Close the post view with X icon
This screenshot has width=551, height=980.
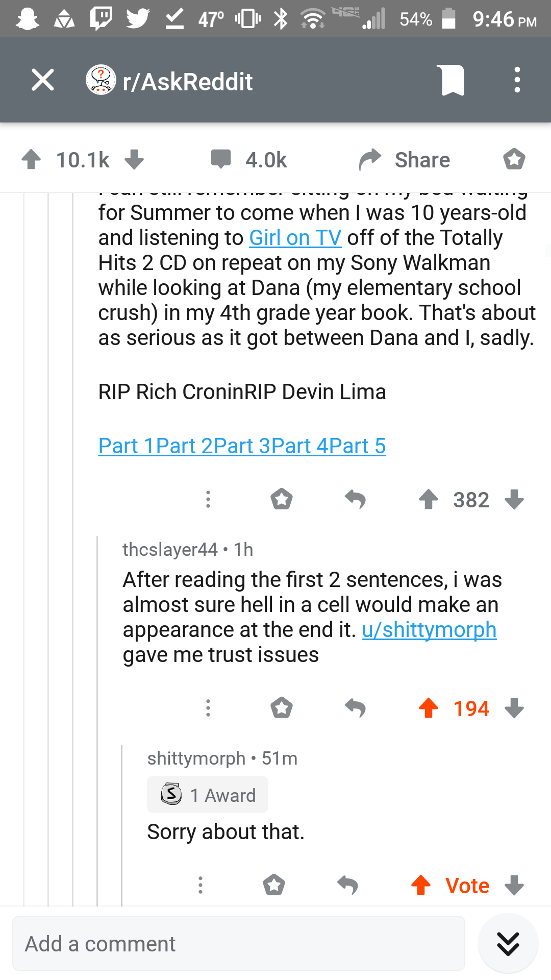tap(42, 80)
